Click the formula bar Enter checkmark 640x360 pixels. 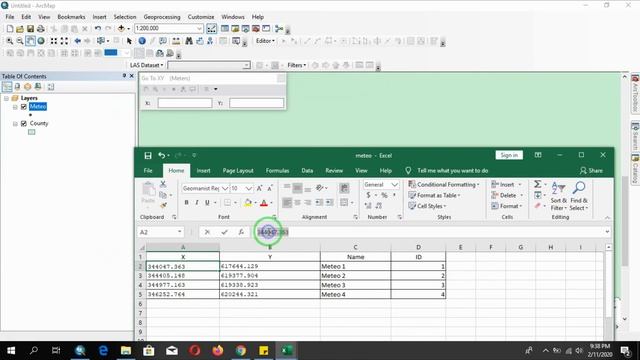pyautogui.click(x=224, y=232)
